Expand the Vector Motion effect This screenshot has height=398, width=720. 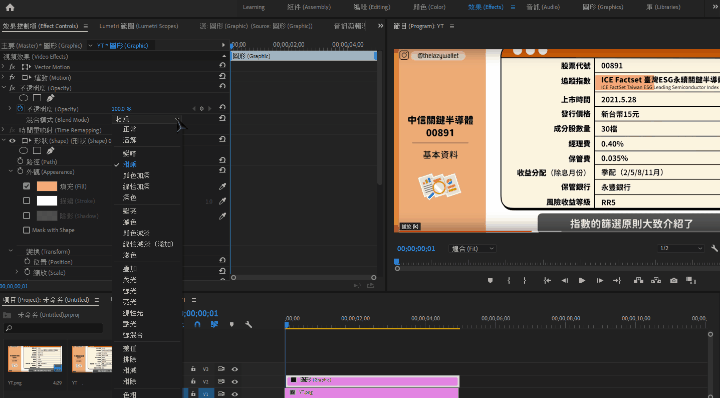3,67
